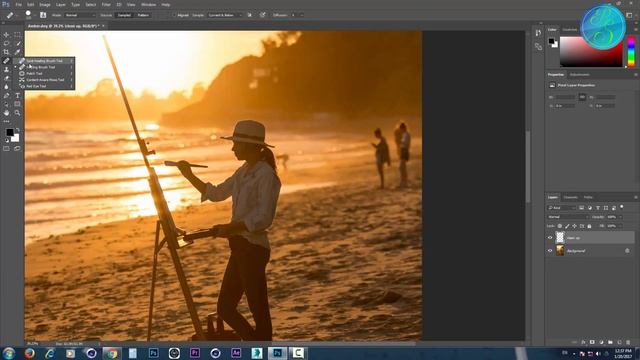This screenshot has height=360, width=640.
Task: Click the delete layer trash icon
Action: (628, 342)
